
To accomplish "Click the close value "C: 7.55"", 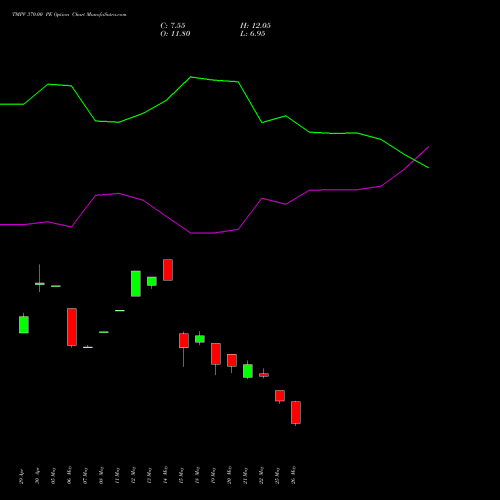I will coord(173,26).
